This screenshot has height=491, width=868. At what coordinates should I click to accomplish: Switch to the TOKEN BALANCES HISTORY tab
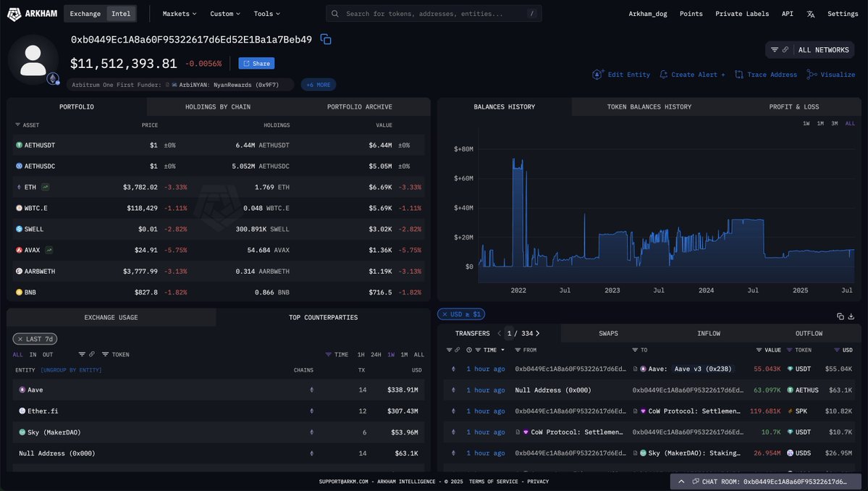(649, 107)
